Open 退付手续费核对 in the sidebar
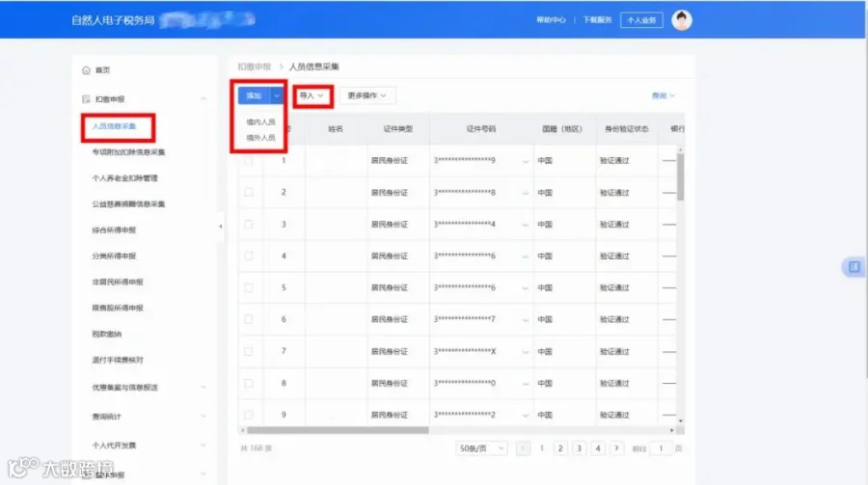The height and width of the screenshot is (485, 868). (118, 361)
